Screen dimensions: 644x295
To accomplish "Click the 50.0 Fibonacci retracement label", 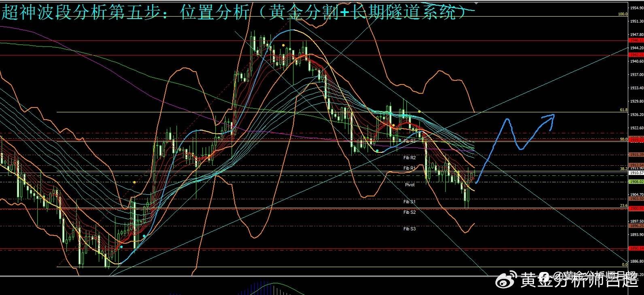I will [623, 139].
